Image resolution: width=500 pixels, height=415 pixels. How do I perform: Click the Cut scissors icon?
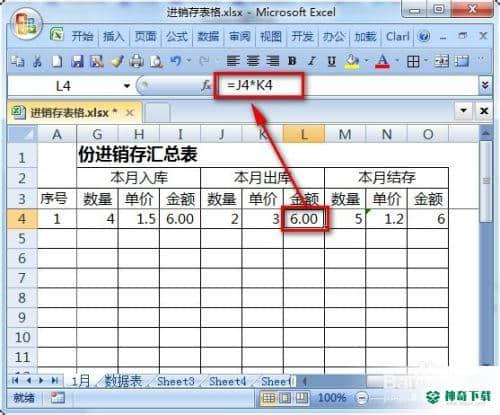[37, 61]
